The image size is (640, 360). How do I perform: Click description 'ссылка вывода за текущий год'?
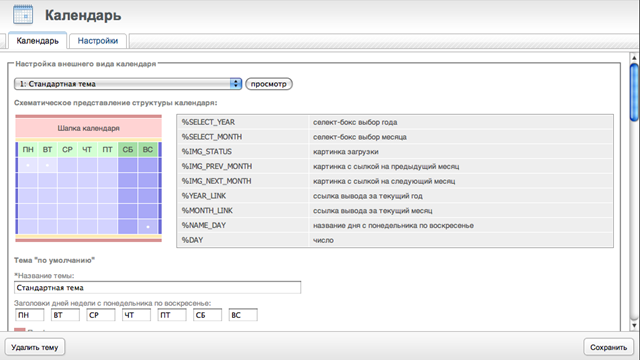pyautogui.click(x=368, y=196)
